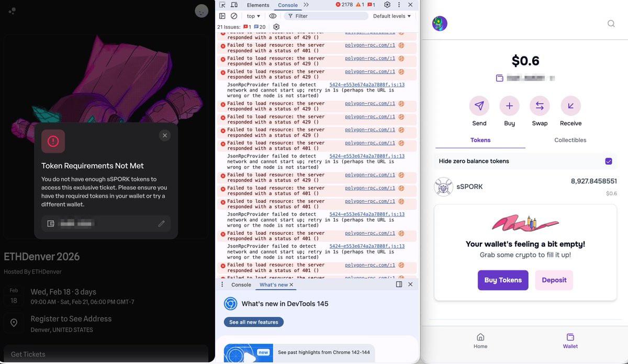
Task: Click the 'Hosted By ETHDenver' text
Action: 32,272
